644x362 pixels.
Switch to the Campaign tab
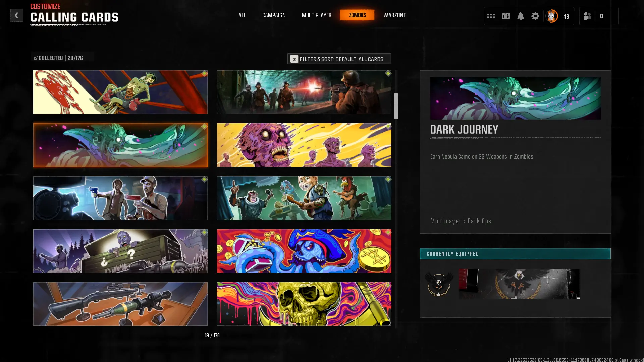pyautogui.click(x=274, y=15)
